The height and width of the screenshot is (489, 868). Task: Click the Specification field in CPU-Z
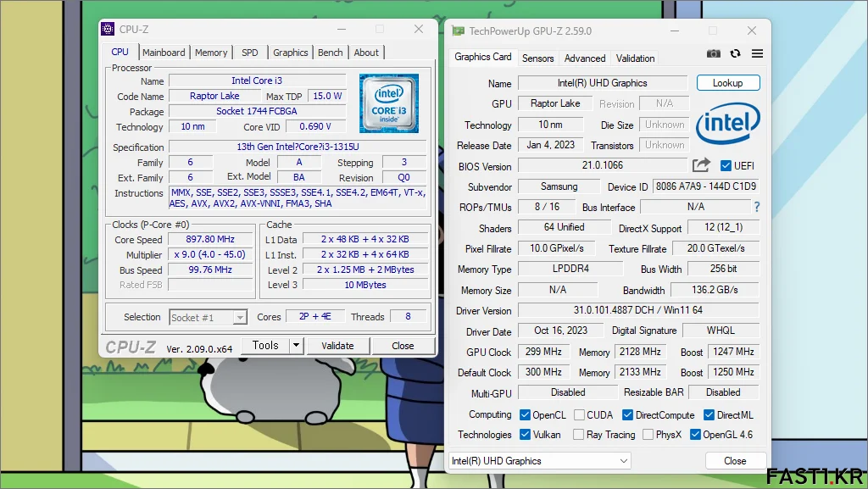point(298,147)
